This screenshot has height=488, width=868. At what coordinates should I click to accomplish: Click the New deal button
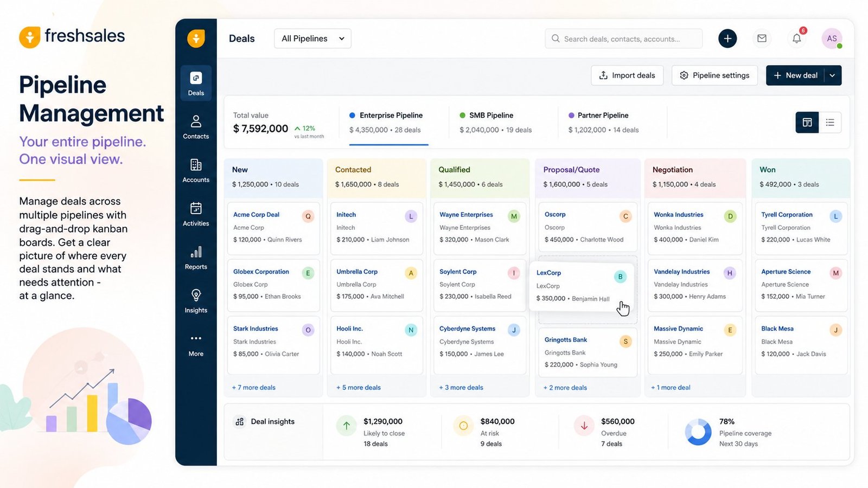tap(795, 75)
